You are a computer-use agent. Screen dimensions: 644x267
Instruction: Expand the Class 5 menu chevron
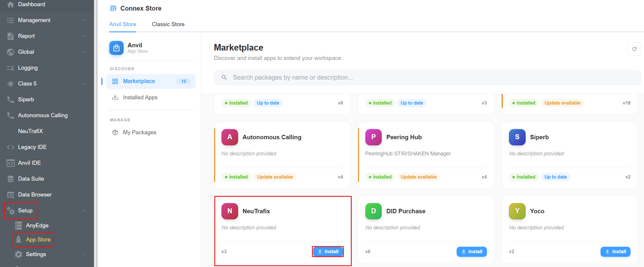point(84,84)
